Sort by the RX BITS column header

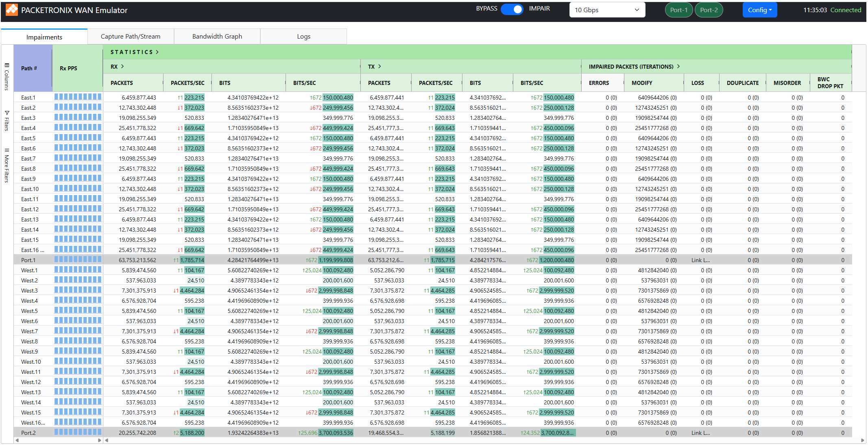pyautogui.click(x=249, y=83)
